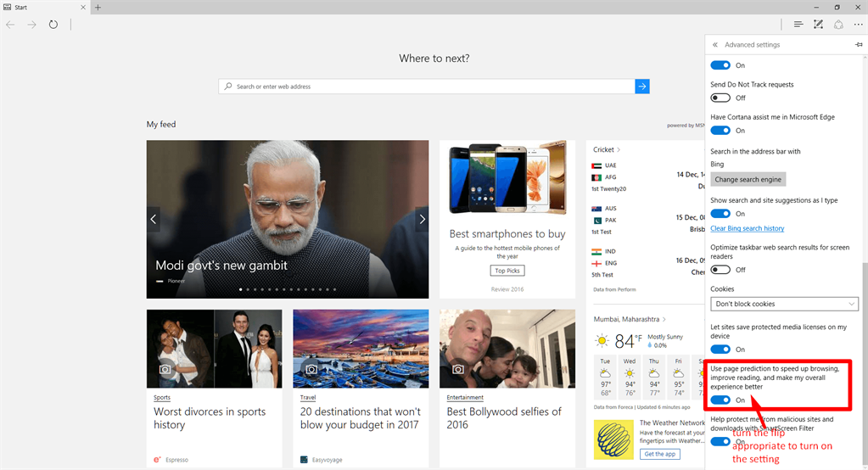The height and width of the screenshot is (470, 868).
Task: Click the IND vs ENG match row
Action: click(x=648, y=263)
